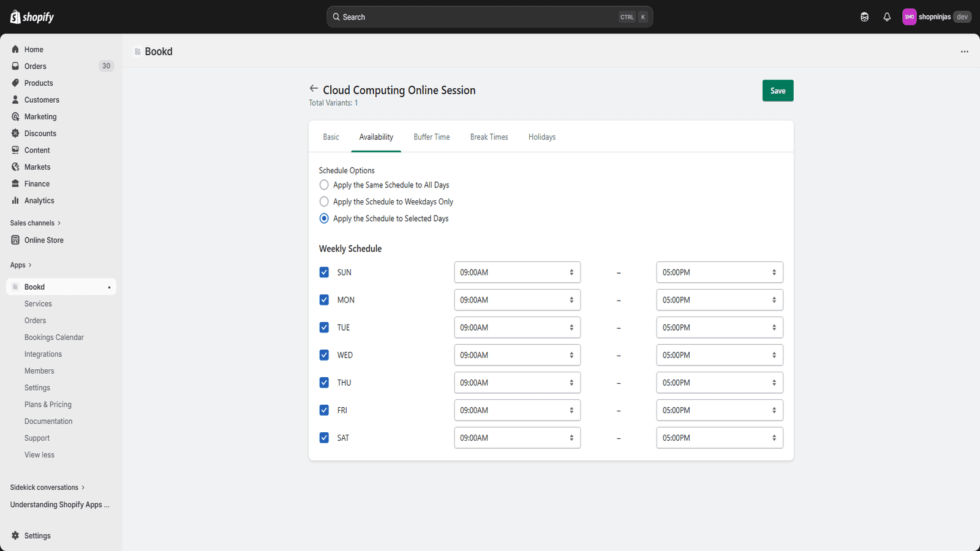
Task: Open the Sidekick assistant icon
Action: (864, 17)
